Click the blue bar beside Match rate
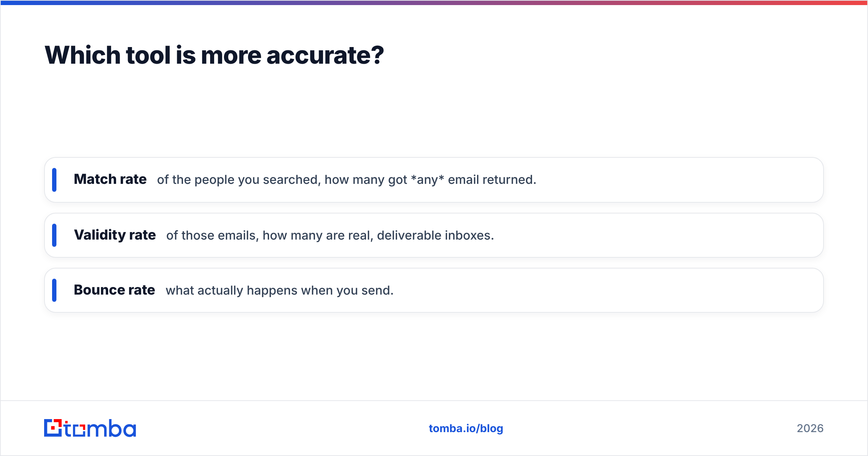 click(54, 180)
